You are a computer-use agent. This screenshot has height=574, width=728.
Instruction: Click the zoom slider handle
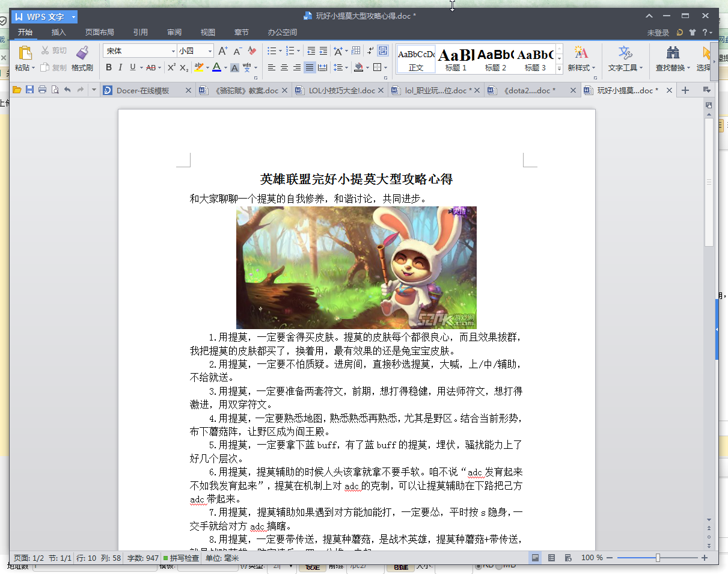(658, 558)
